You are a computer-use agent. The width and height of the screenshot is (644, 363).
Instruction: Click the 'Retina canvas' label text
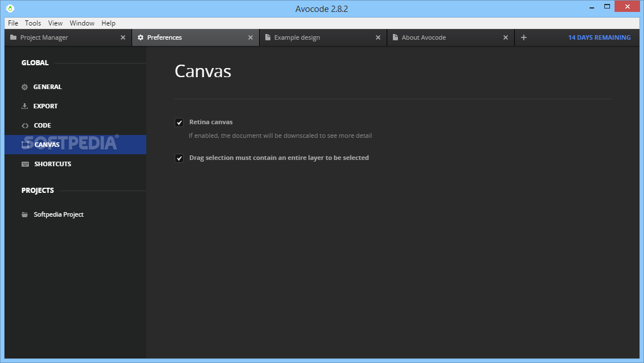[211, 122]
